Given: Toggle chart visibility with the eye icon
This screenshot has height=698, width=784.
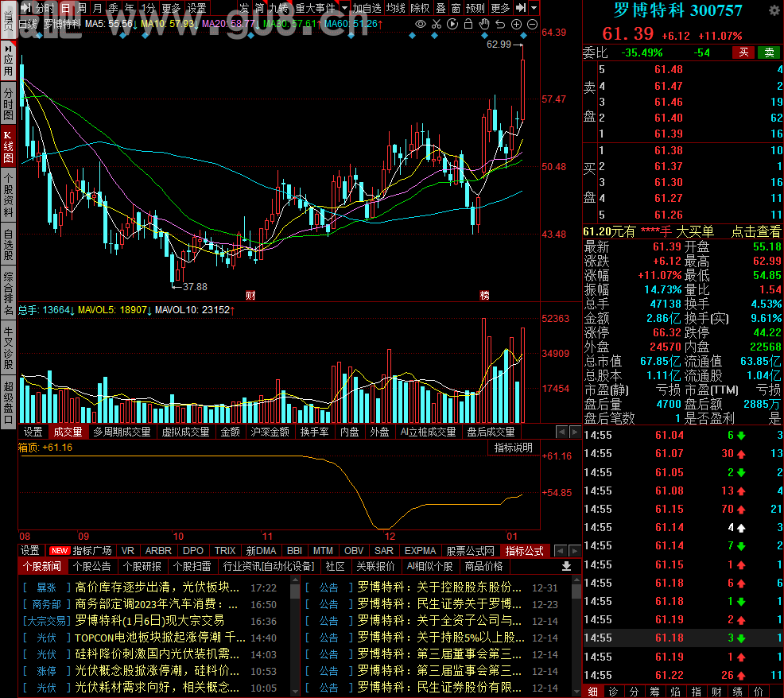Looking at the screenshot, I should pos(421,24).
